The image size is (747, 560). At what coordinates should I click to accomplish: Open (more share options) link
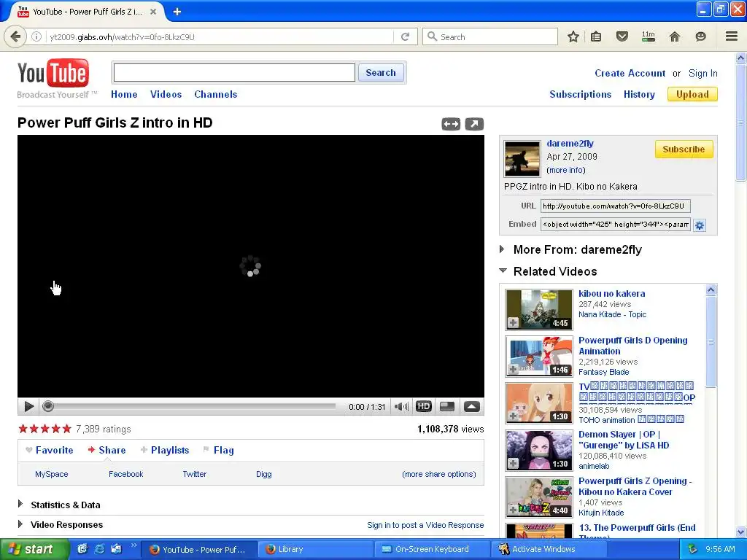pyautogui.click(x=438, y=474)
